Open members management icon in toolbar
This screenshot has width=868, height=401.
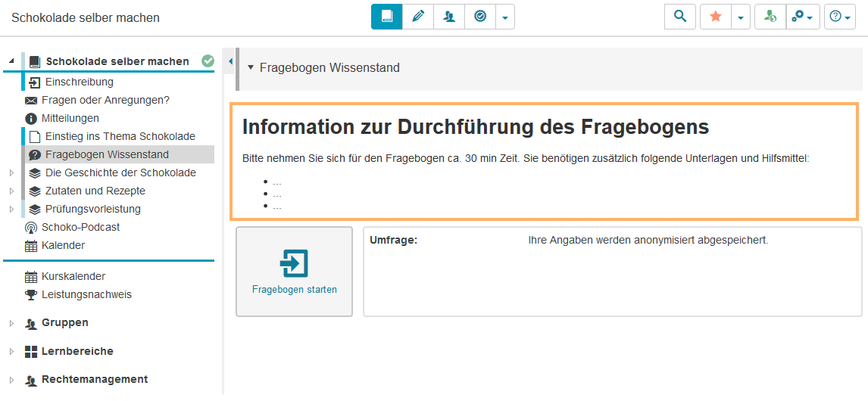449,17
